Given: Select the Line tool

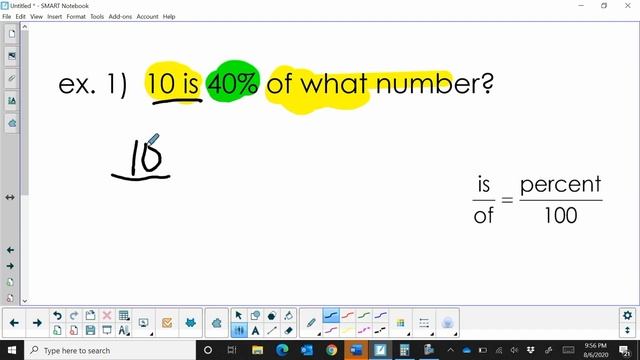Looking at the screenshot, I should (272, 330).
